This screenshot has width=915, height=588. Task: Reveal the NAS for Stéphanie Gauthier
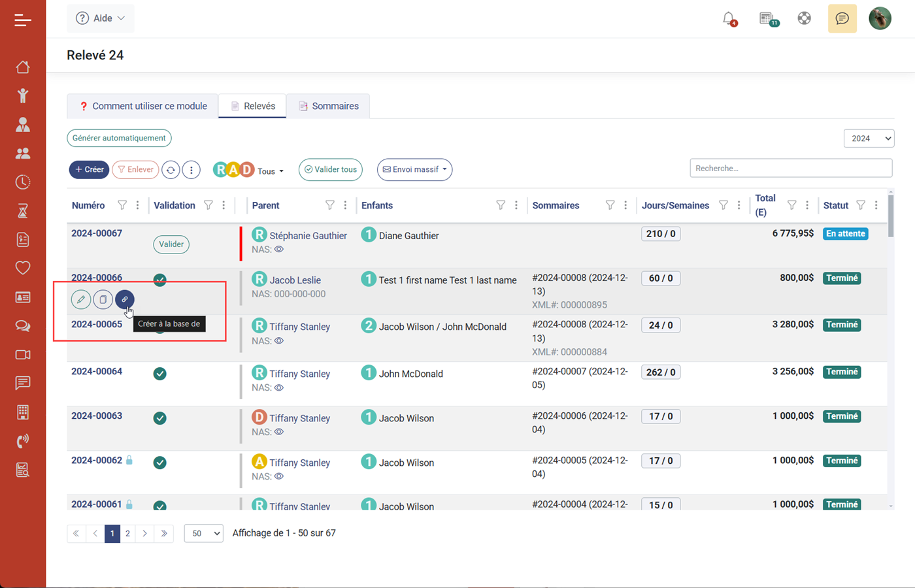278,249
